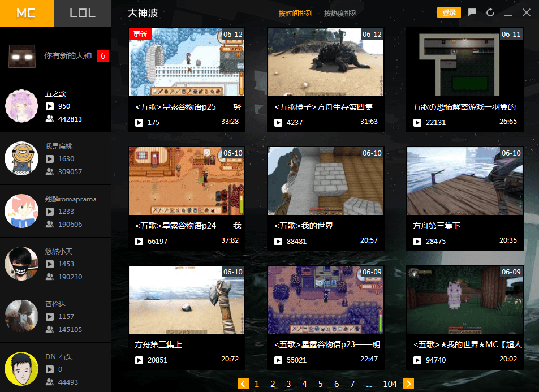The height and width of the screenshot is (392, 539).
Task: Go to page 5
Action: click(x=320, y=384)
